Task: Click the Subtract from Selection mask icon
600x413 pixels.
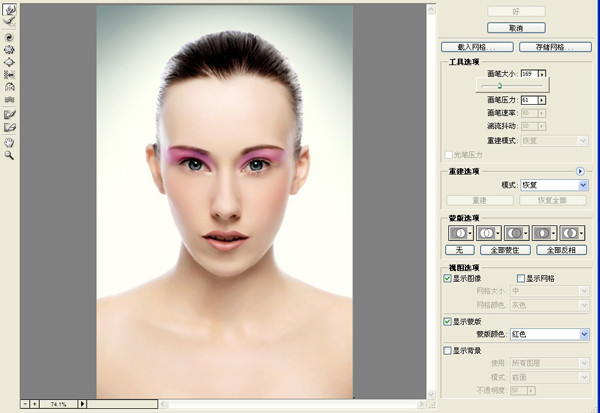Action: 517,233
